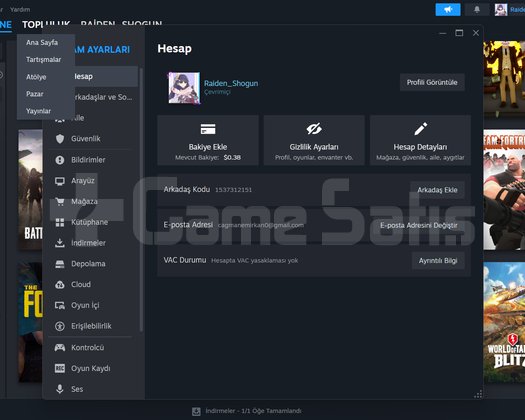Click the Profili Görüntüle button
The height and width of the screenshot is (420, 525).
click(432, 82)
